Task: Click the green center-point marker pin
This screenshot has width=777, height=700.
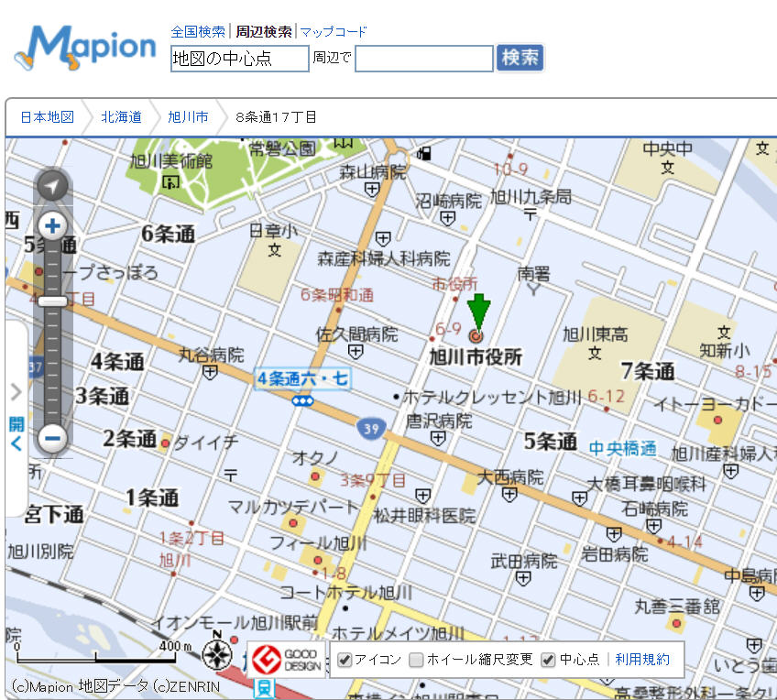Action: pos(478,314)
